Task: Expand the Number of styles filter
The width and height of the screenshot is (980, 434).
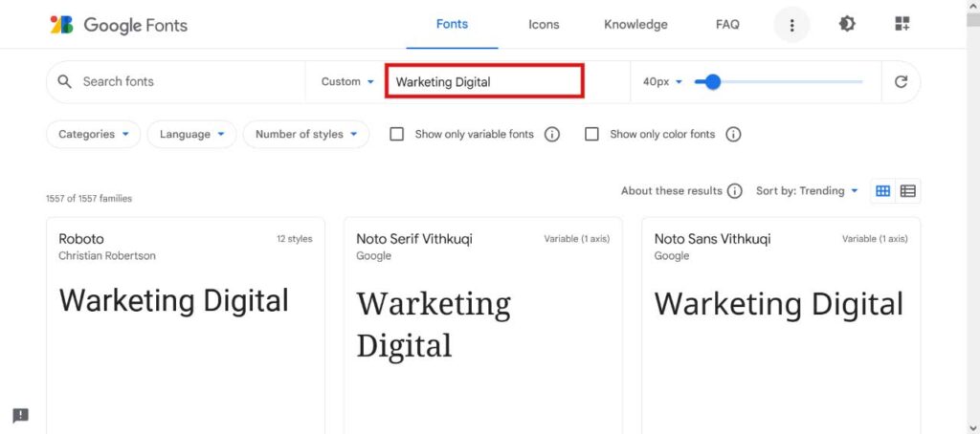Action: (306, 134)
